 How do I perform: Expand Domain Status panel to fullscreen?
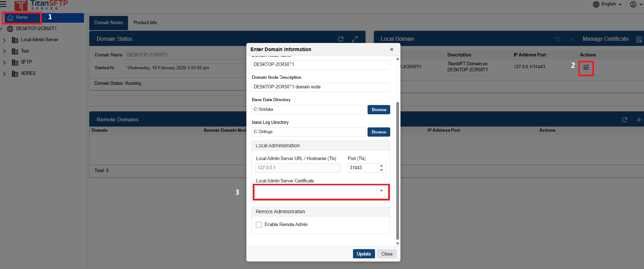tap(355, 39)
